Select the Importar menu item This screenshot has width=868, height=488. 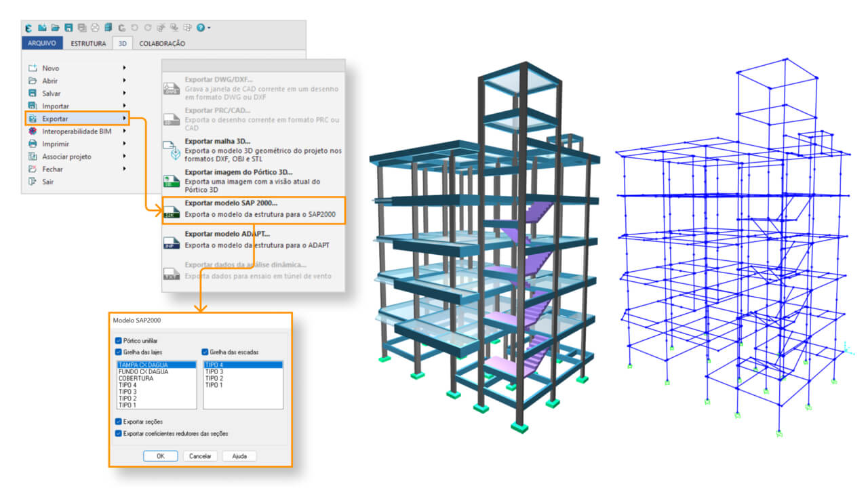tap(77, 106)
